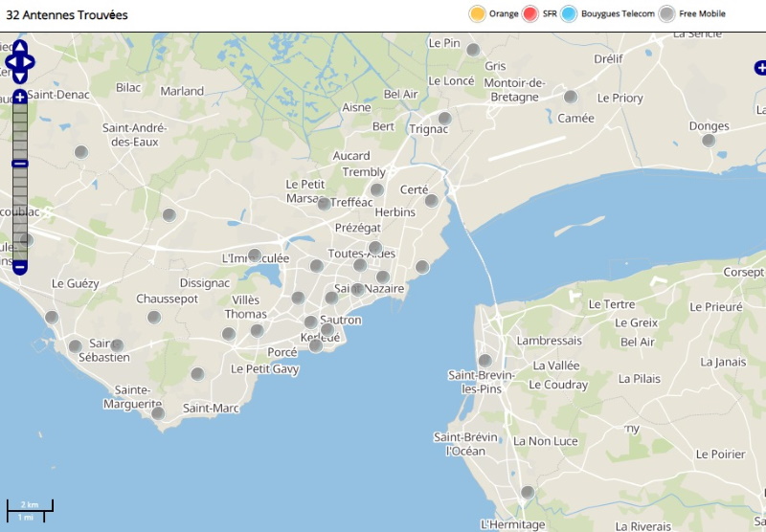This screenshot has width=766, height=532.
Task: Open antenna marker near Trignac
Action: [x=444, y=119]
